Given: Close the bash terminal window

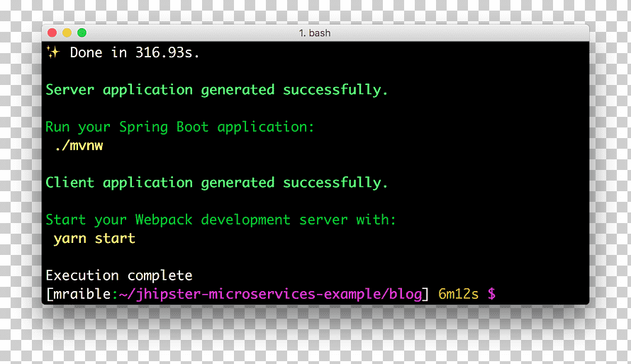Looking at the screenshot, I should click(x=52, y=33).
